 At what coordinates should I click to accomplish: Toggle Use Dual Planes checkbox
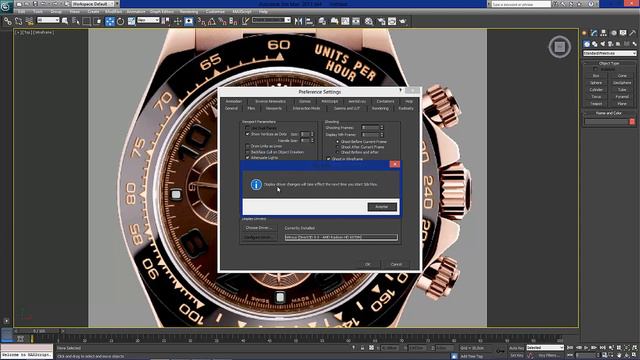[247, 128]
